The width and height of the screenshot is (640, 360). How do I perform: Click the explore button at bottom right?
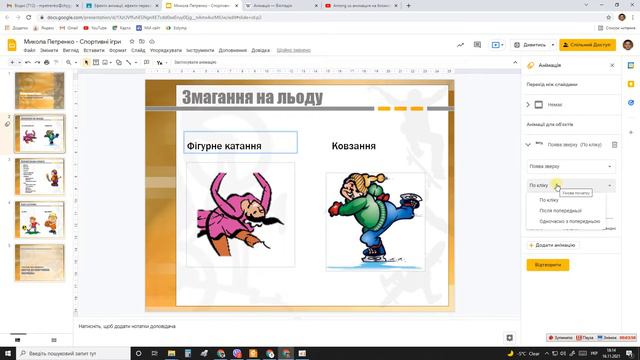click(509, 338)
